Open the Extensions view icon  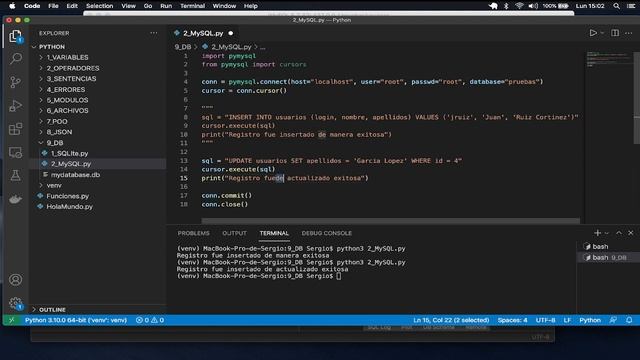pos(16,129)
